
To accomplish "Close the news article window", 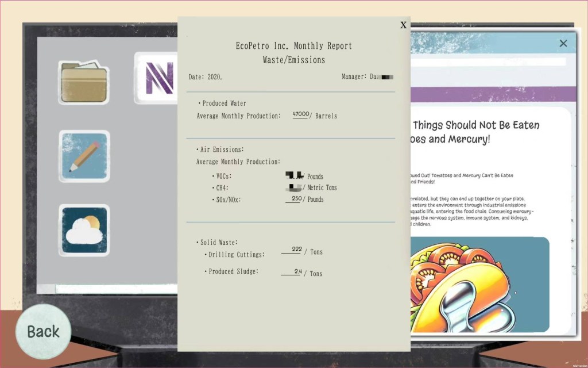I will pos(563,44).
